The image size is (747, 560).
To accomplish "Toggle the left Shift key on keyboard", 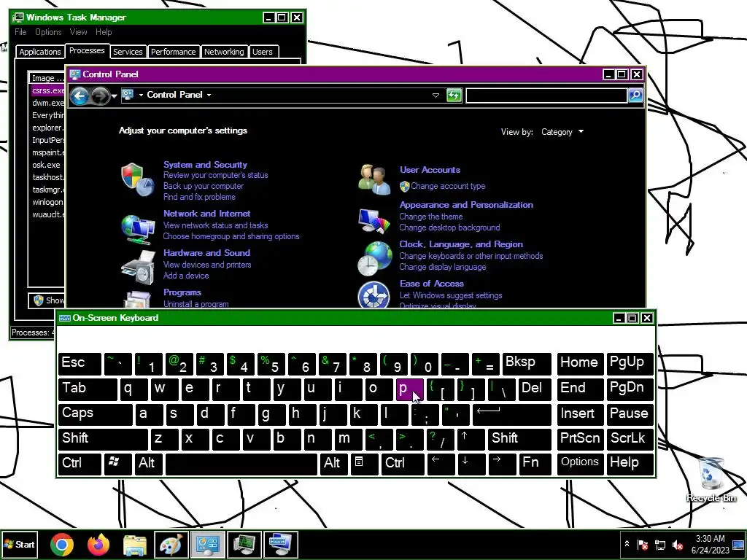I will [103, 438].
